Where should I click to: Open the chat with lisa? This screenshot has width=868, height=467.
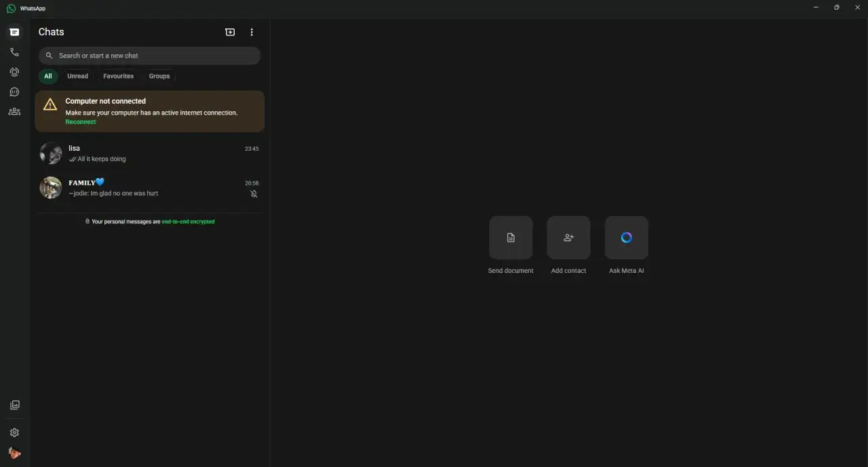tap(149, 153)
